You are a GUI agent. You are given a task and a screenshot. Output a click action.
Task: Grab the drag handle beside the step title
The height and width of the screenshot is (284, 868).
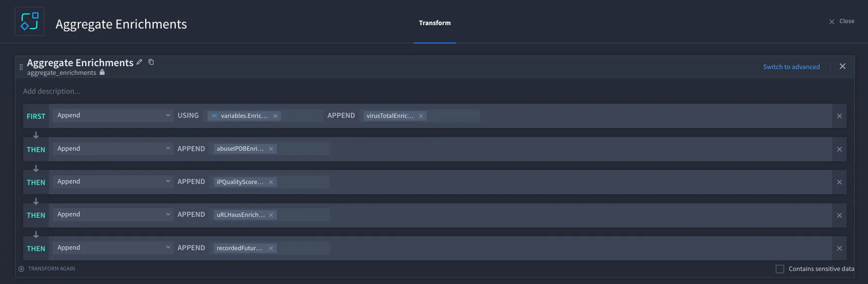pyautogui.click(x=21, y=67)
